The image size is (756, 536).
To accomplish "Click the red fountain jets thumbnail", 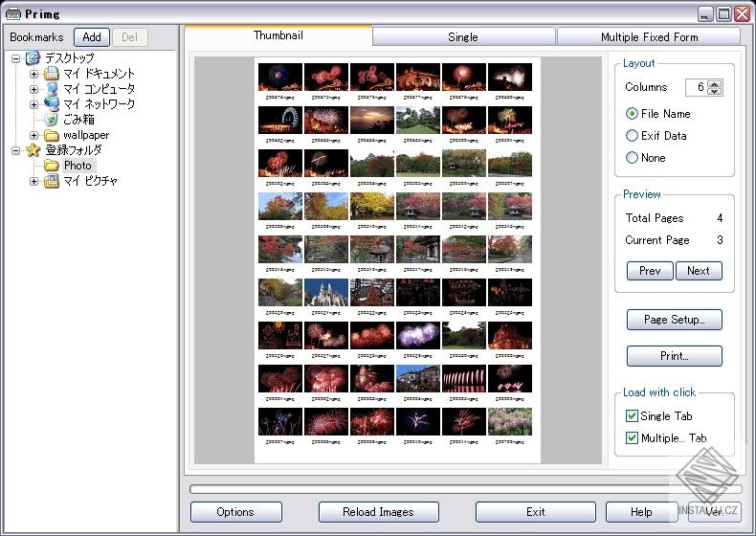I will coord(464,378).
